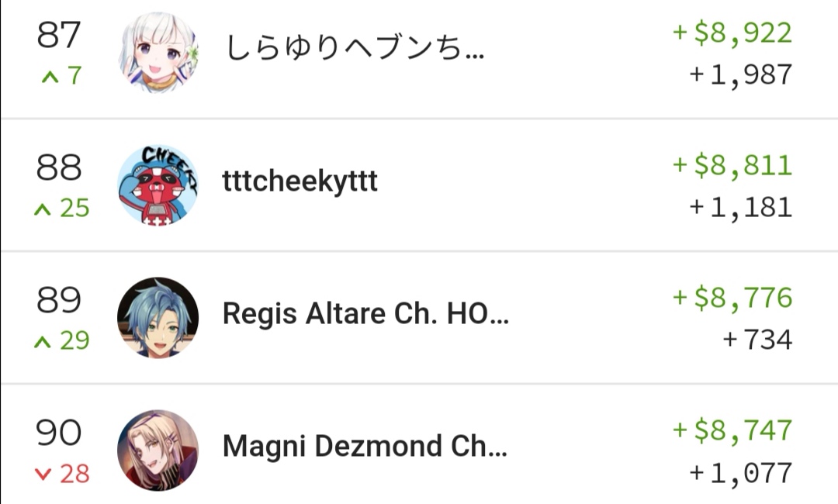Viewport: 838px width, 504px height.
Task: Click the +1,077 count value
Action: pos(741,474)
